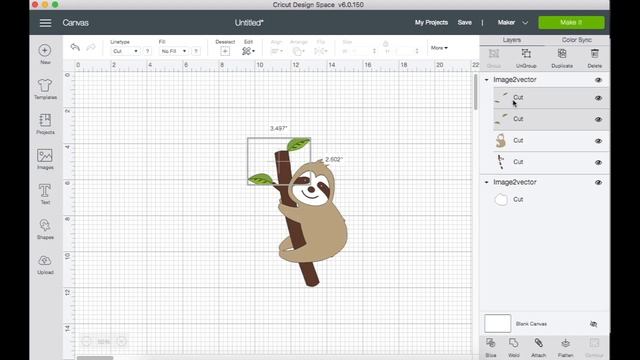Open the Flip tool
Screen dimensions: 640x360
point(321,51)
